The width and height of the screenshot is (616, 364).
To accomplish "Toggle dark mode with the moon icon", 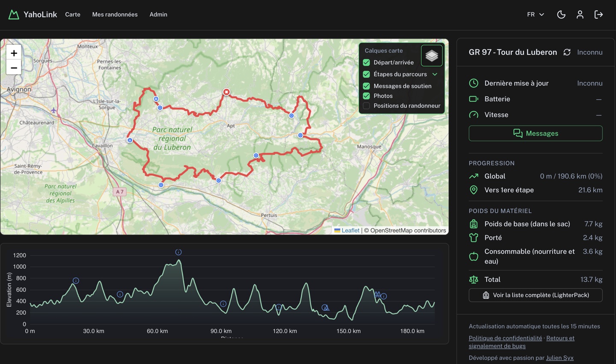I will pos(561,14).
